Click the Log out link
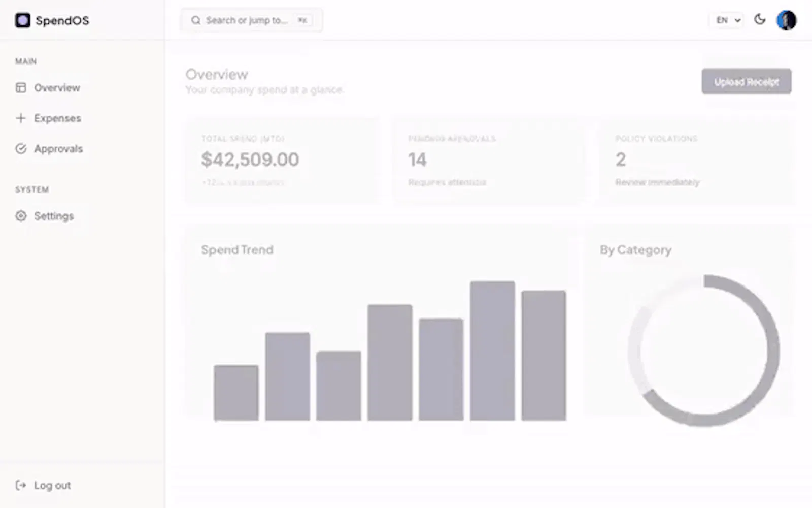Viewport: 812px width, 508px height. click(52, 485)
